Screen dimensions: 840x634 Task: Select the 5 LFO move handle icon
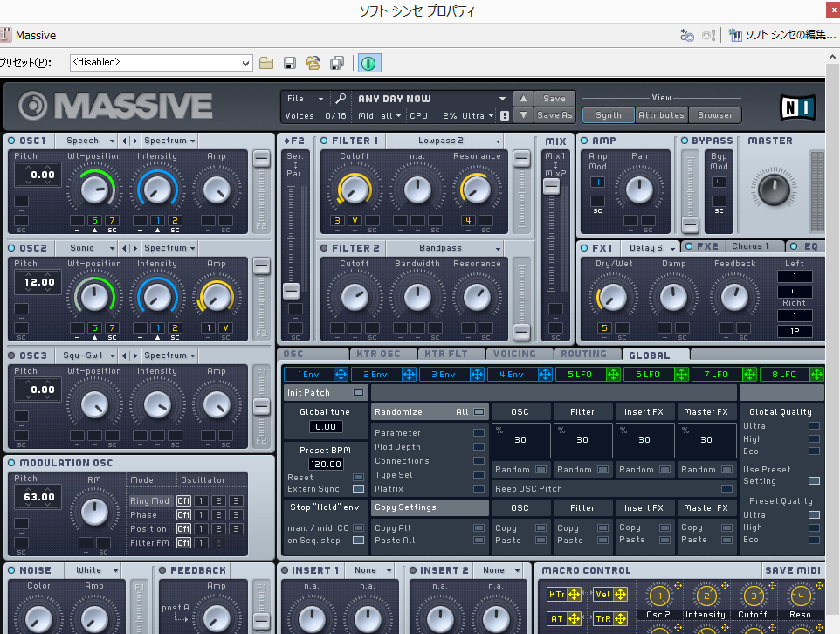coord(613,374)
